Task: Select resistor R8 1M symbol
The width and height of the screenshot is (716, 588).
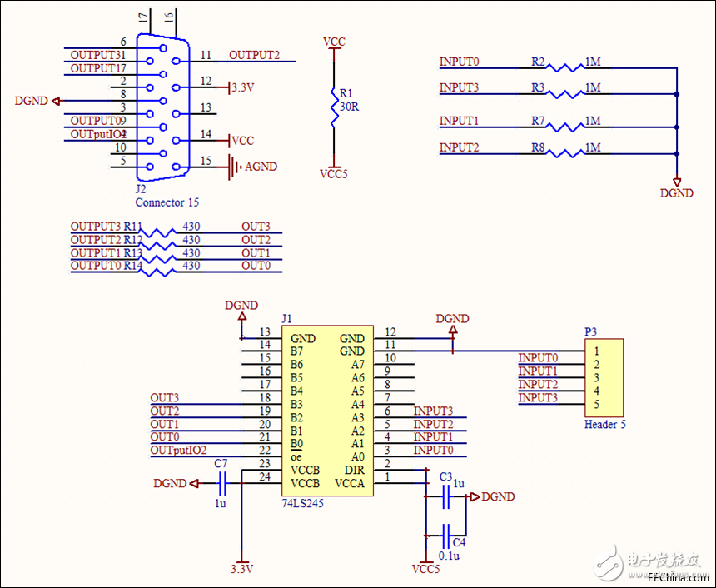Action: pyautogui.click(x=566, y=152)
